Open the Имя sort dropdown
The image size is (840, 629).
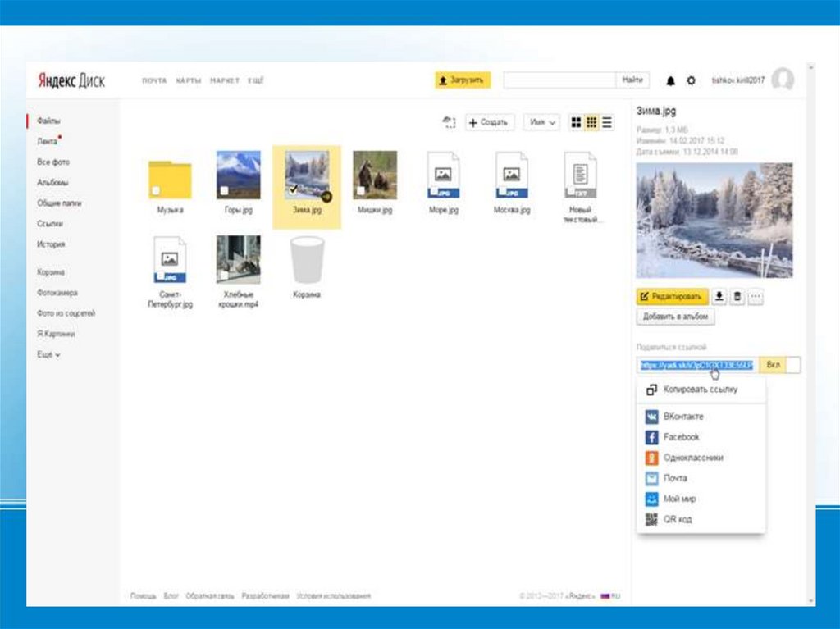click(541, 123)
